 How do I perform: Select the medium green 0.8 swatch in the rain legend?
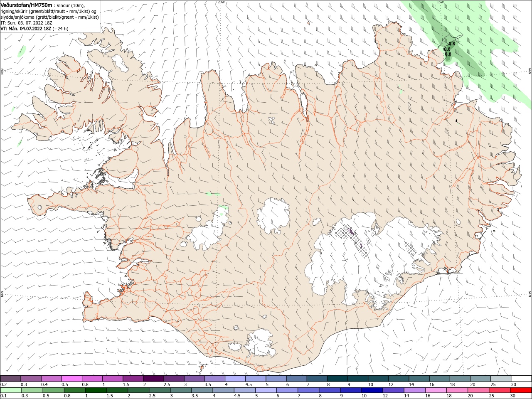pos(74,390)
